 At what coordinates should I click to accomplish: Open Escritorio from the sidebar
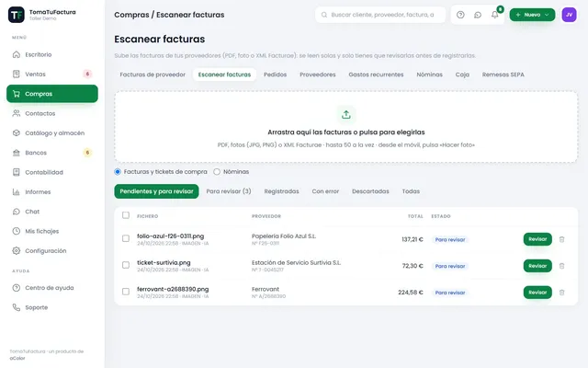click(52, 54)
